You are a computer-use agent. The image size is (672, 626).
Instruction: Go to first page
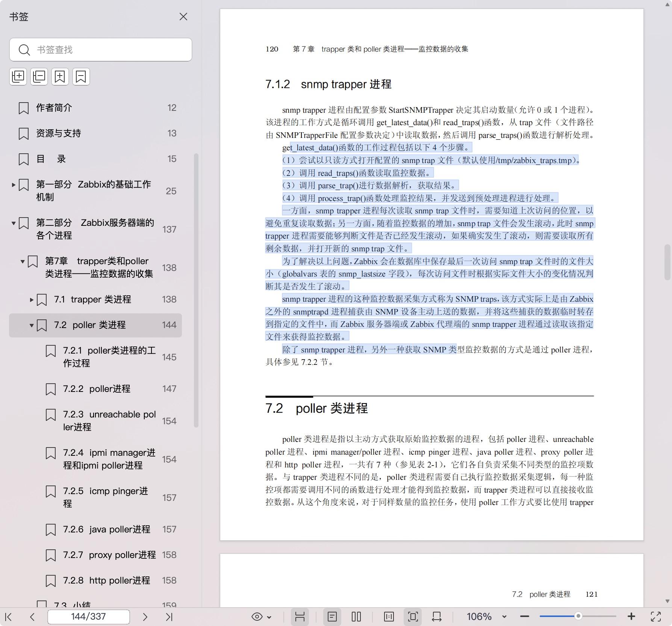pyautogui.click(x=9, y=617)
